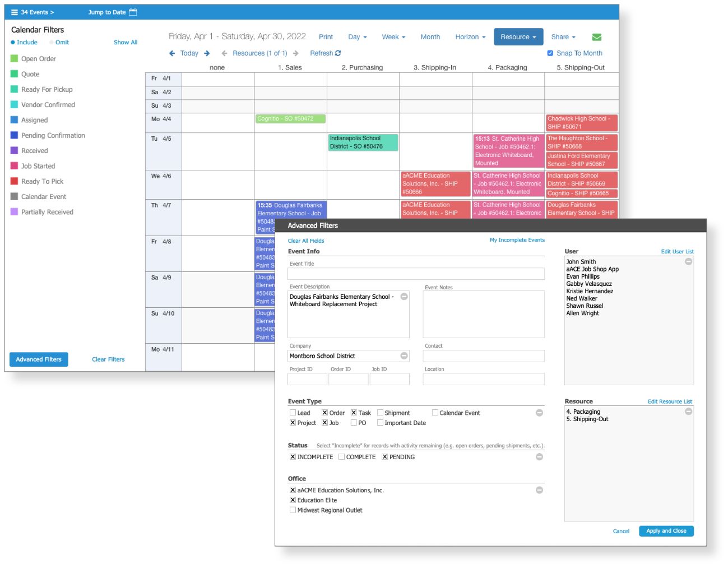Viewport: 728px width, 568px height.
Task: Remove the Company value via its minus icon
Action: coord(404,354)
